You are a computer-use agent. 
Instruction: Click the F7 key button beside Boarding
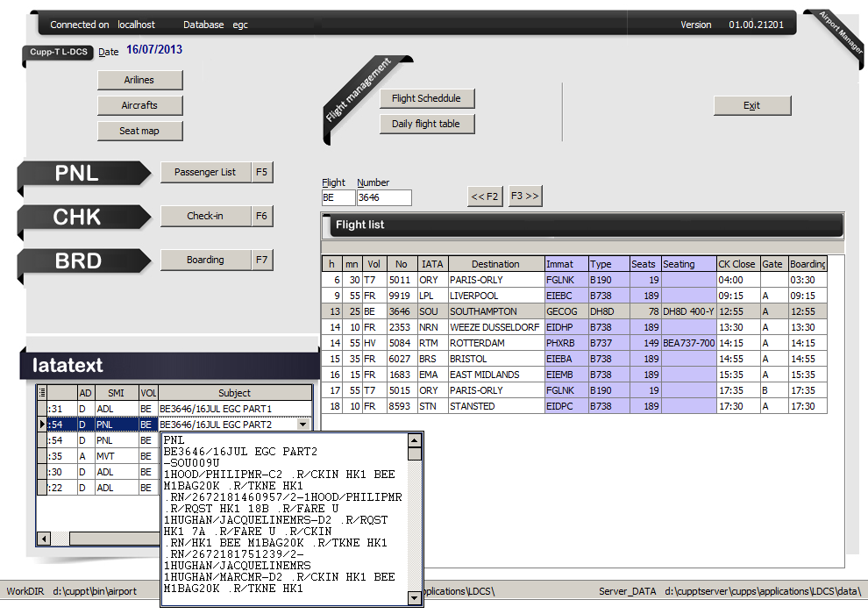pyautogui.click(x=262, y=260)
